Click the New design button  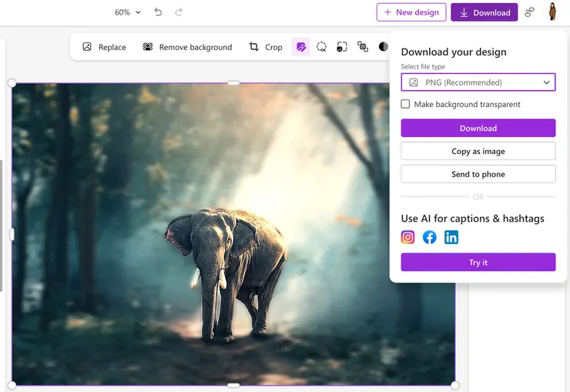point(411,12)
